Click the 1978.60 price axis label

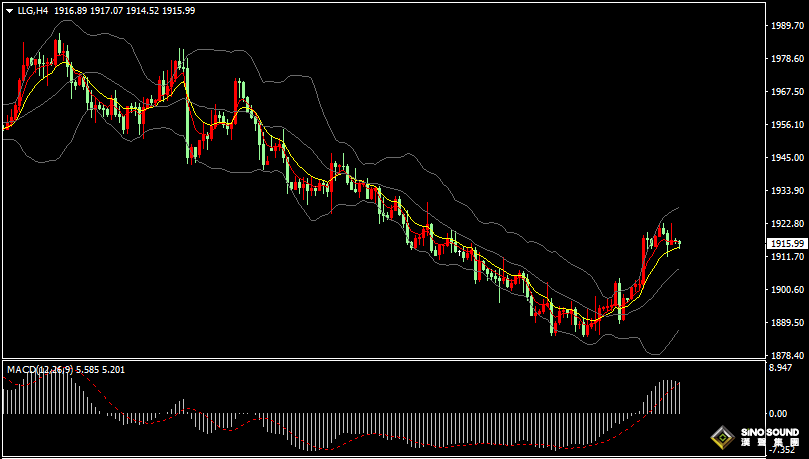coord(787,59)
